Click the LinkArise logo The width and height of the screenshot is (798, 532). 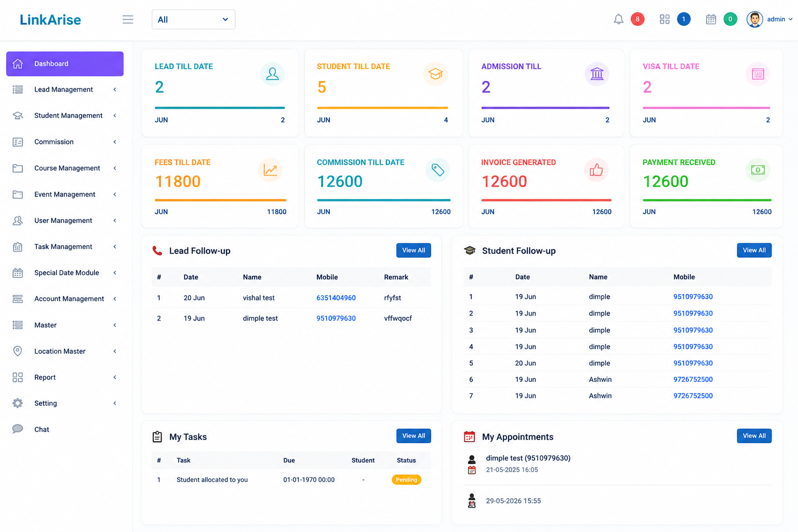point(50,20)
